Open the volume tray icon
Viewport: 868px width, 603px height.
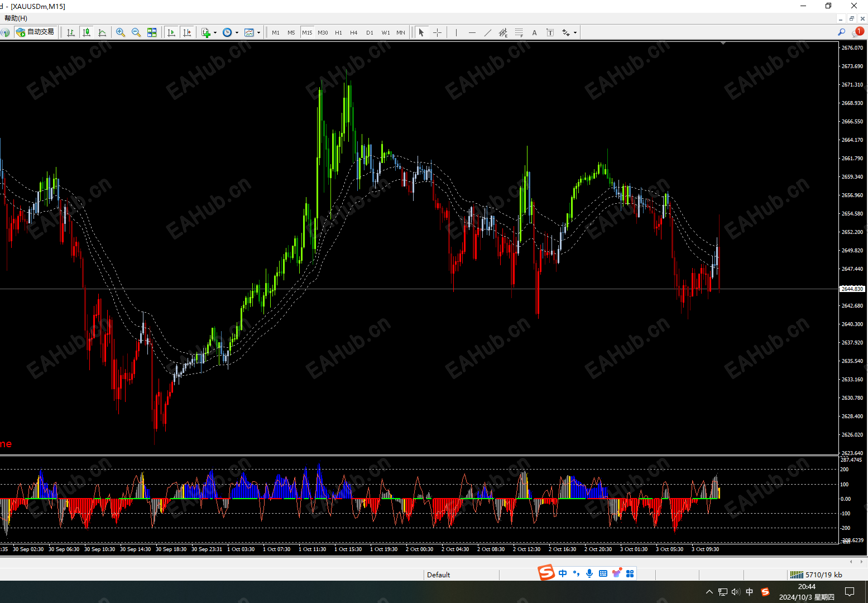tap(736, 592)
